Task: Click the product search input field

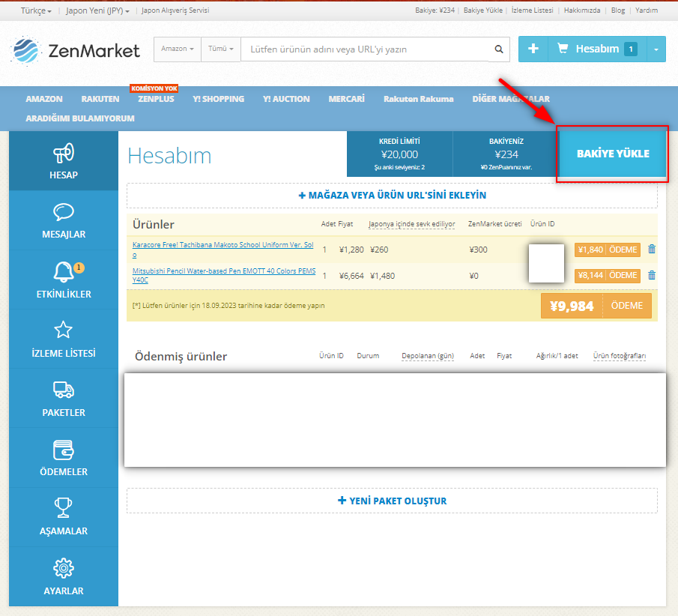Action: [x=366, y=49]
